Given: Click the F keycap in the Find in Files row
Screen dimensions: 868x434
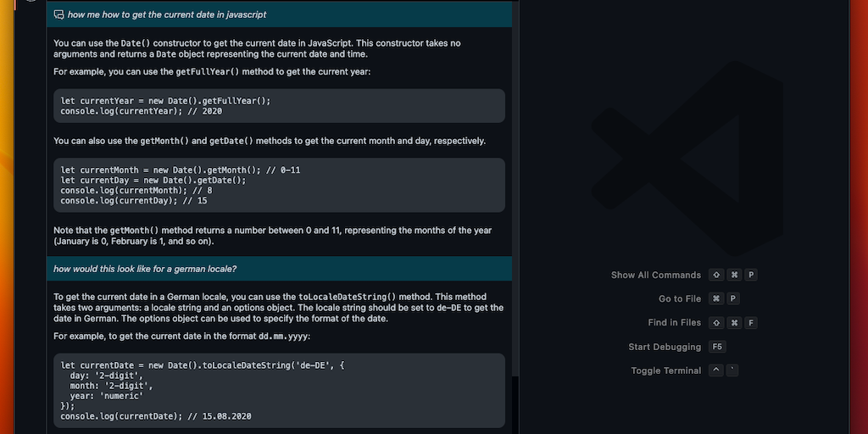Looking at the screenshot, I should click(x=751, y=323).
